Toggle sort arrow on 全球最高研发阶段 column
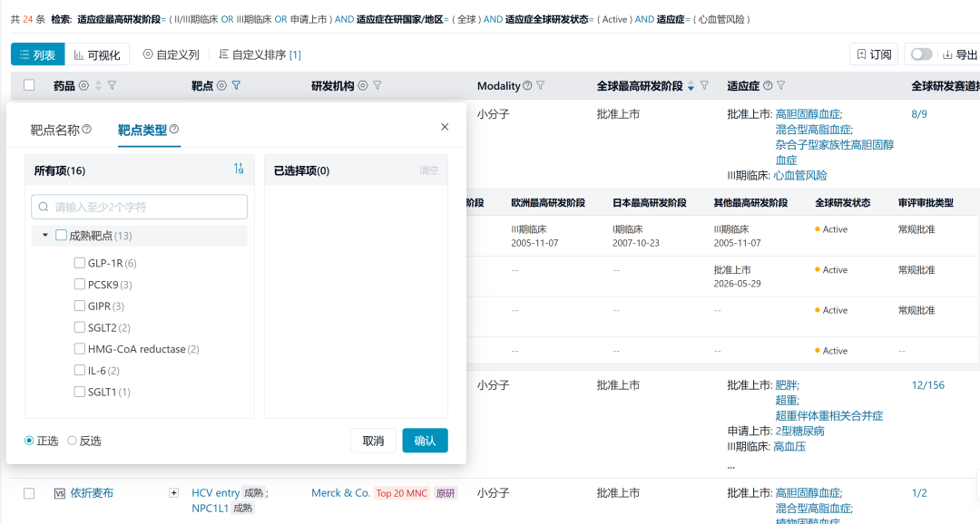Screen dimensions: 980x524 (691, 86)
